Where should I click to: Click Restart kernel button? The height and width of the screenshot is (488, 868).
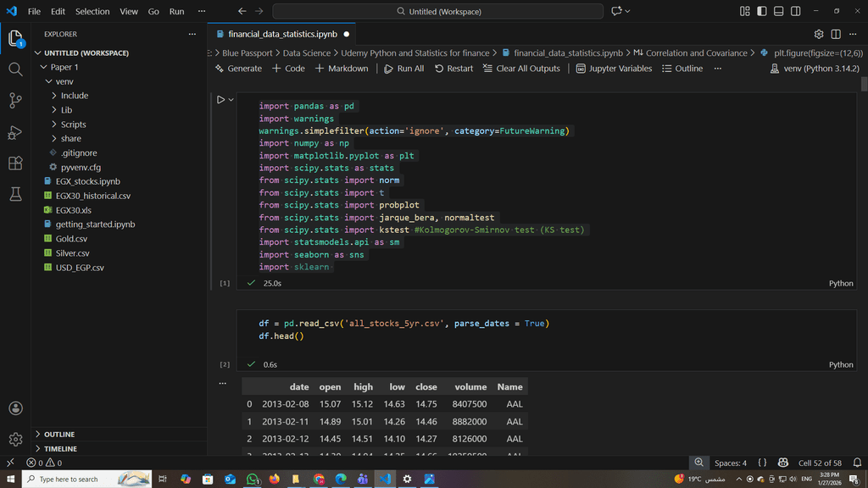pyautogui.click(x=453, y=69)
